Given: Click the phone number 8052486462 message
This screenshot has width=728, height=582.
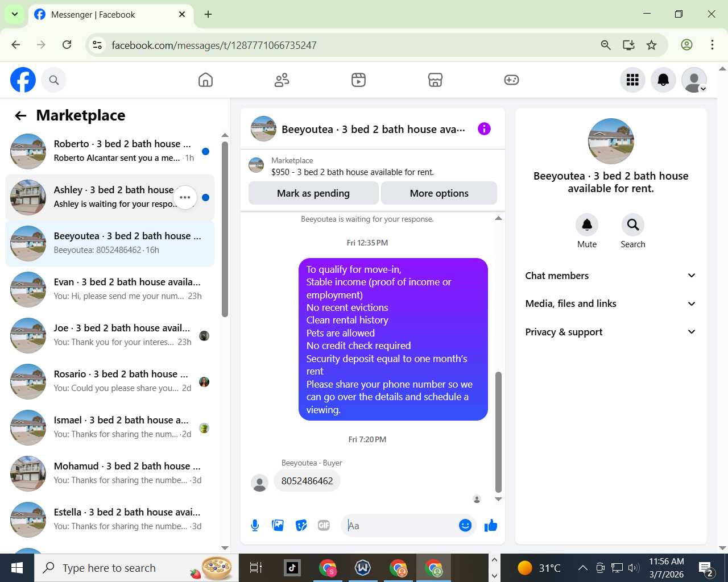Looking at the screenshot, I should click(307, 481).
